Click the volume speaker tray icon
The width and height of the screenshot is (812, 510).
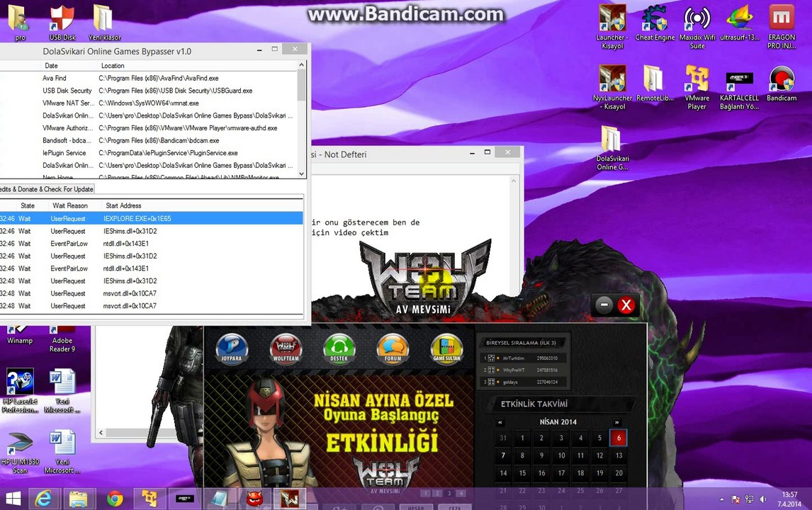click(x=763, y=499)
